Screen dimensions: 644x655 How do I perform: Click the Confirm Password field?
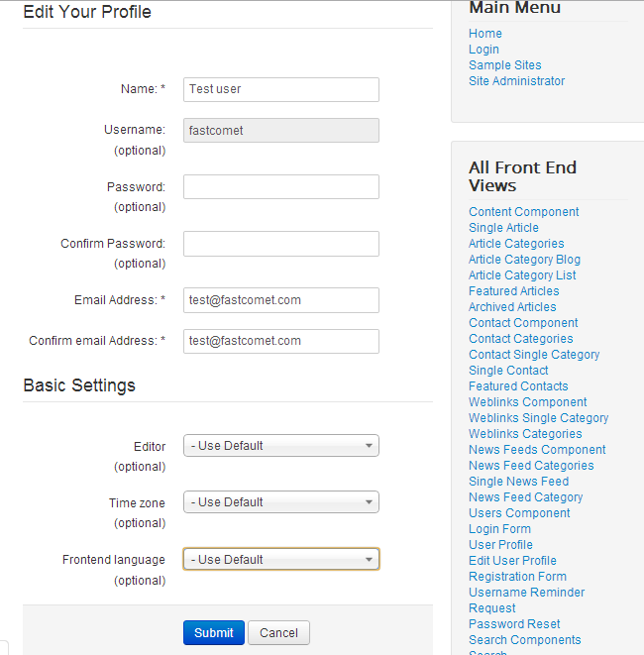[280, 244]
